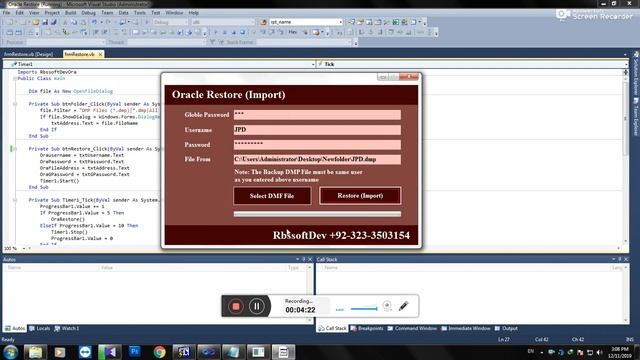Viewport: 640px width, 360px height.
Task: Click the Password input field
Action: (x=317, y=144)
